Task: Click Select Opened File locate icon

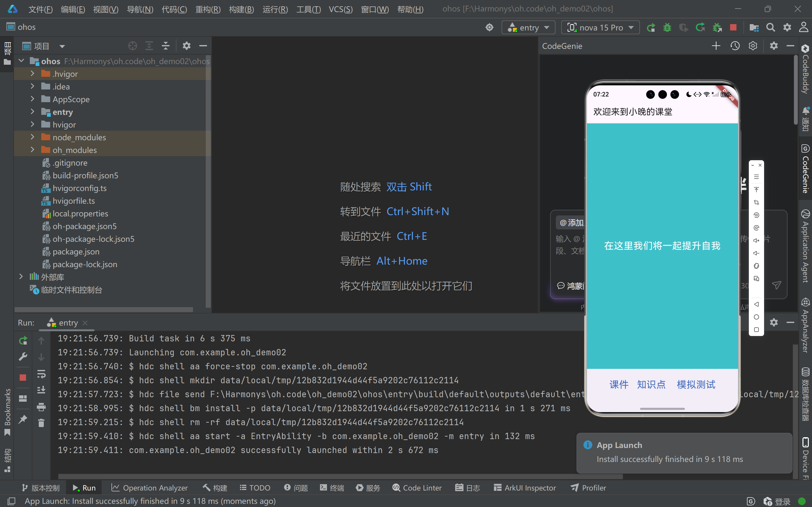Action: coord(132,46)
